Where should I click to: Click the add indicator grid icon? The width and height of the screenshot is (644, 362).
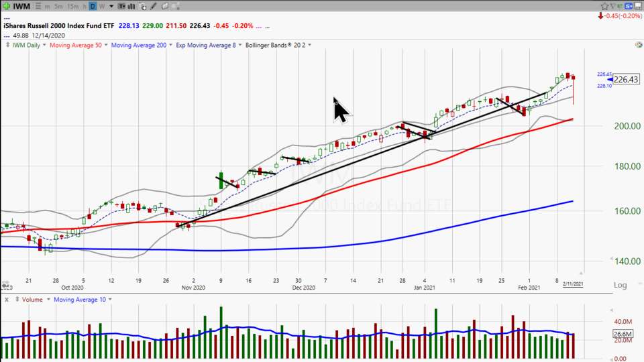coord(142,6)
